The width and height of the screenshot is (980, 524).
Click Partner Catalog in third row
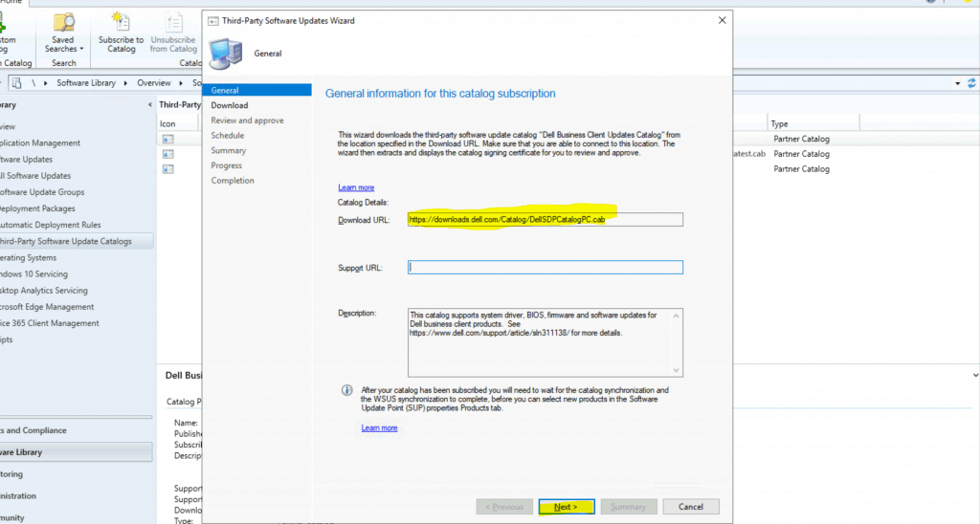click(801, 168)
